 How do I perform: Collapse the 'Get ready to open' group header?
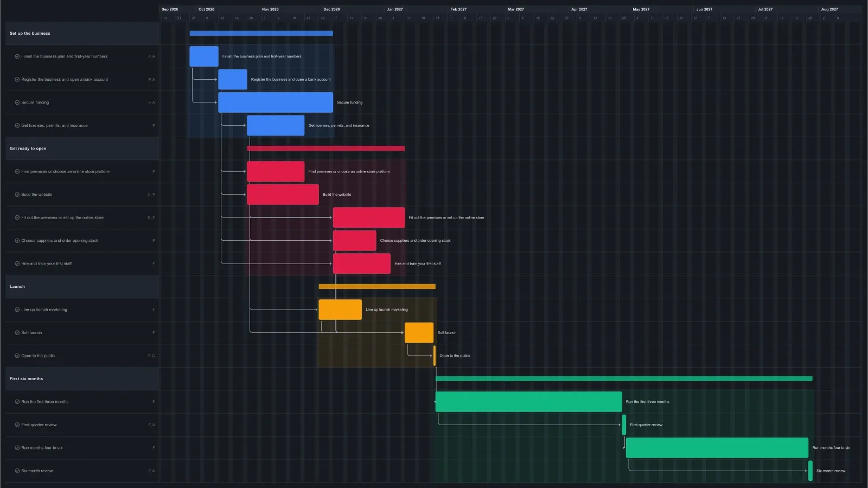pyautogui.click(x=82, y=149)
